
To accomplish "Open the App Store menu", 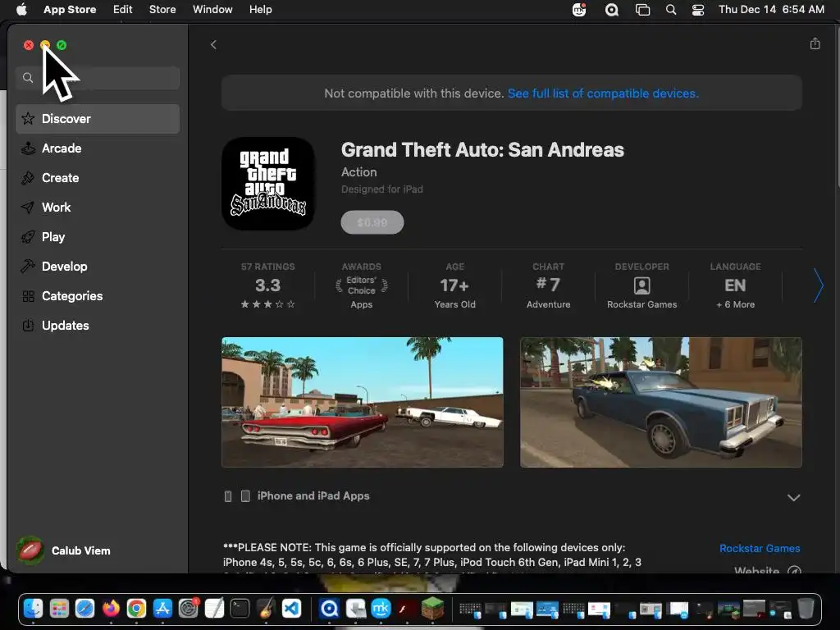I will [x=70, y=10].
